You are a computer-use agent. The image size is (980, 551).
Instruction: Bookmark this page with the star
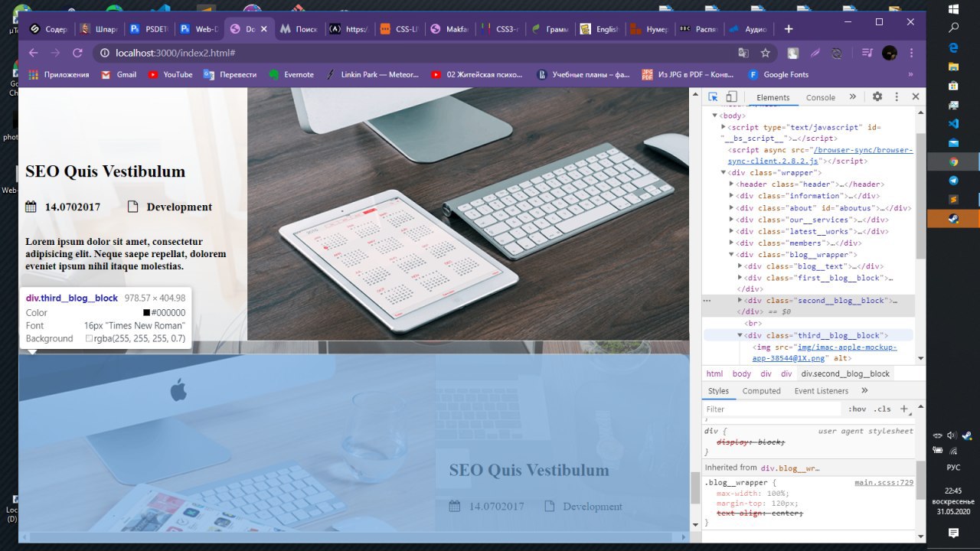[x=765, y=53]
